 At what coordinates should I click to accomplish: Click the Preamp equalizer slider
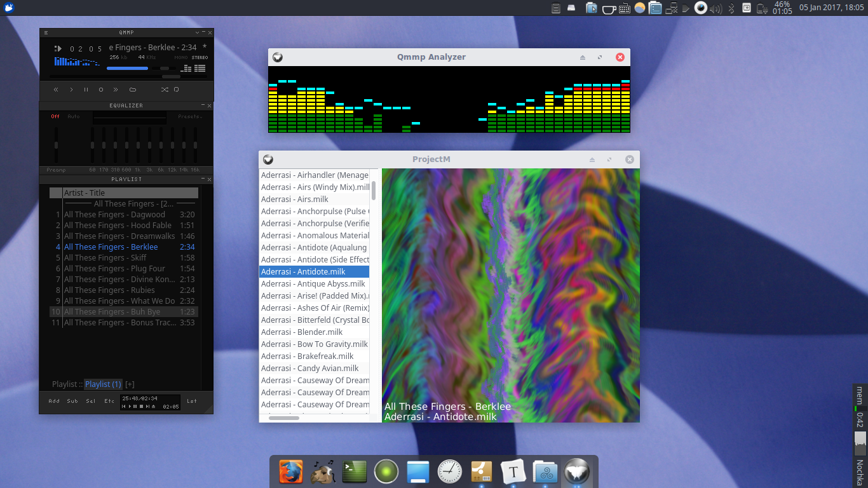[56, 145]
